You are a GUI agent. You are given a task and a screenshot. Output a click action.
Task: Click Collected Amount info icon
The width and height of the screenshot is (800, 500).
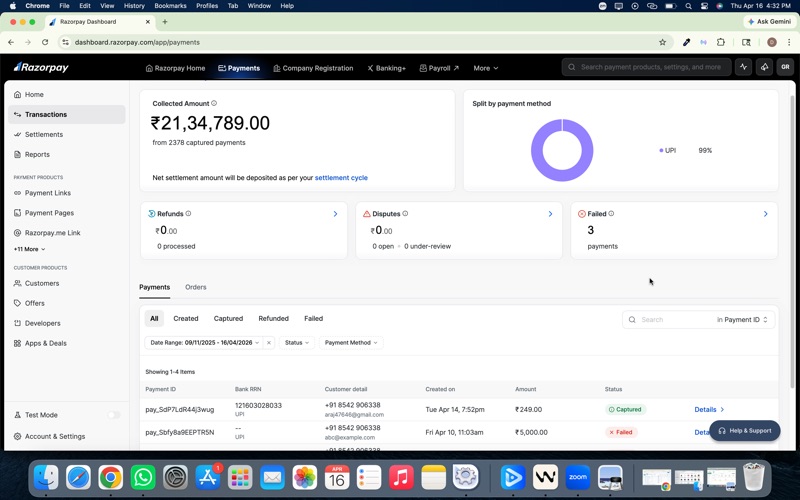click(214, 103)
